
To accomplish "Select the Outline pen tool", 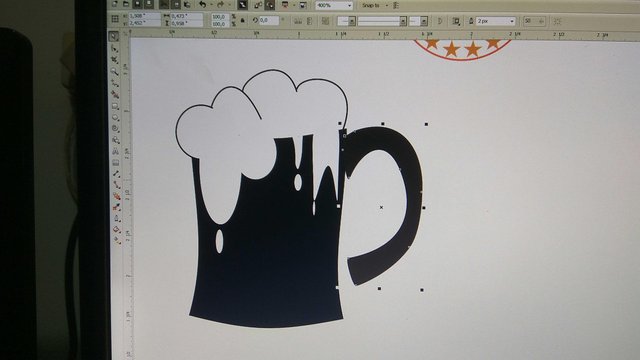I will 116,218.
